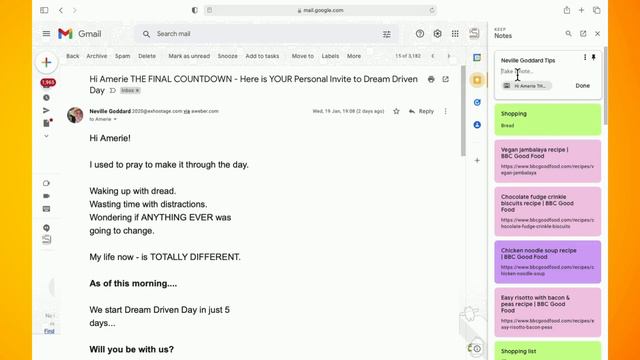This screenshot has height=360, width=640.
Task: Remove the Inbox label chip
Action: [138, 91]
